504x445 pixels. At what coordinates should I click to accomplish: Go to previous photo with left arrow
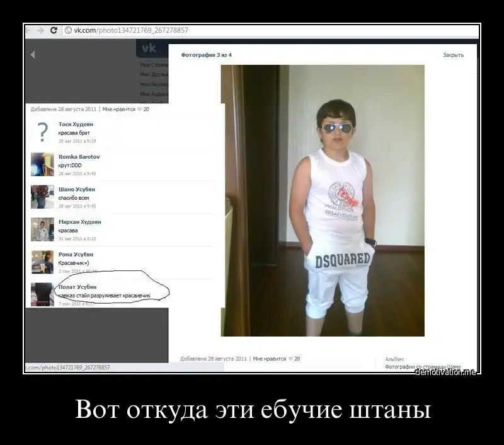[x=33, y=55]
